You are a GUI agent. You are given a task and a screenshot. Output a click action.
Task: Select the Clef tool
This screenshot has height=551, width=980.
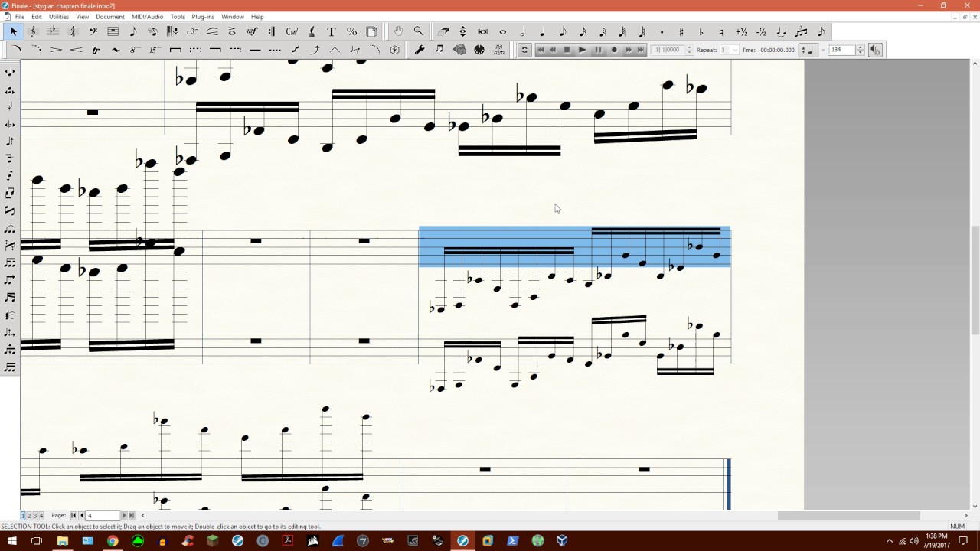(x=93, y=31)
